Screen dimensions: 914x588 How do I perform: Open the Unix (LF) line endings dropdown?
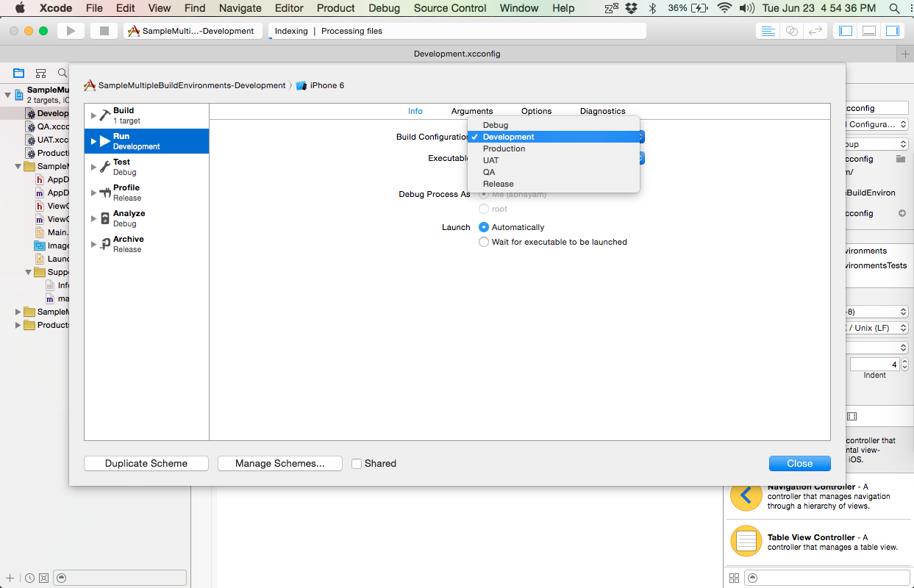coord(876,328)
